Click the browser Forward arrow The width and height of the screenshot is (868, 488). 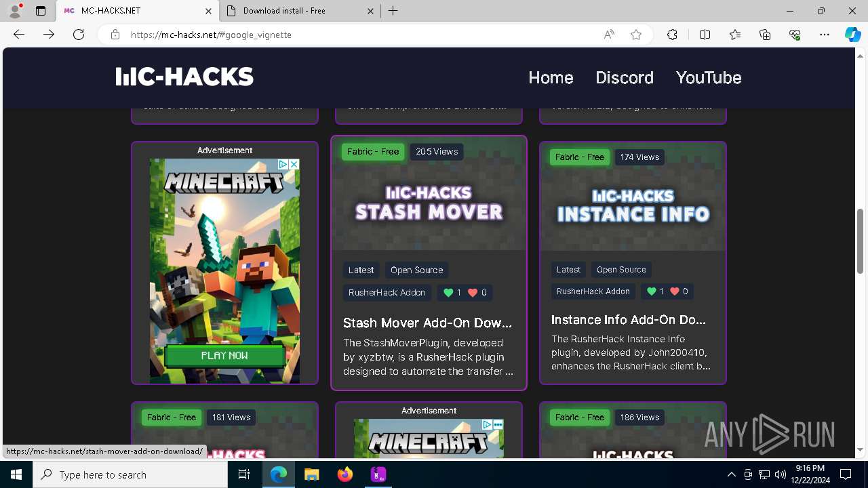point(49,35)
